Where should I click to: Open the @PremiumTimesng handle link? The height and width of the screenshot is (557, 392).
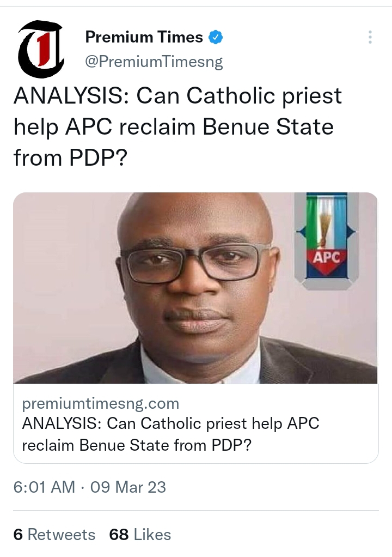pos(154,62)
